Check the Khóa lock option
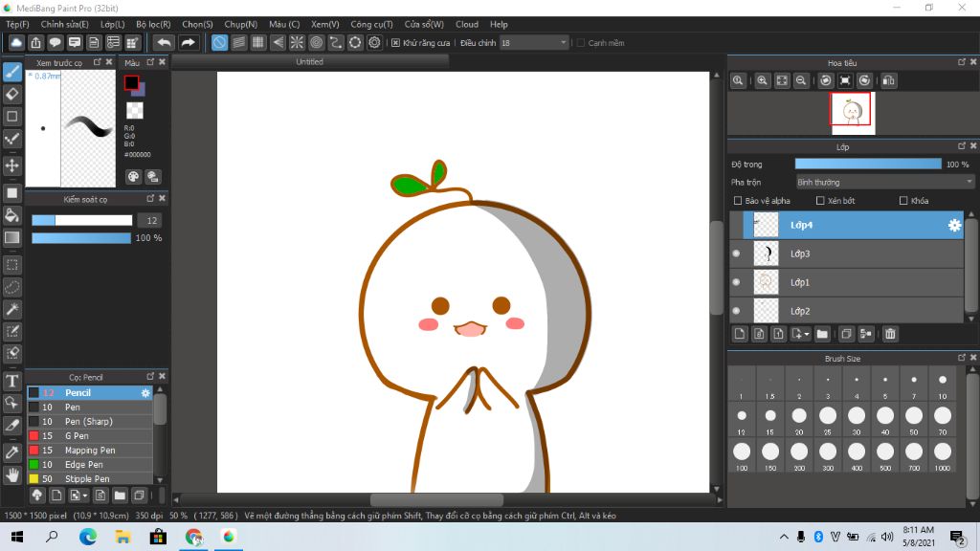The image size is (980, 551). 903,201
